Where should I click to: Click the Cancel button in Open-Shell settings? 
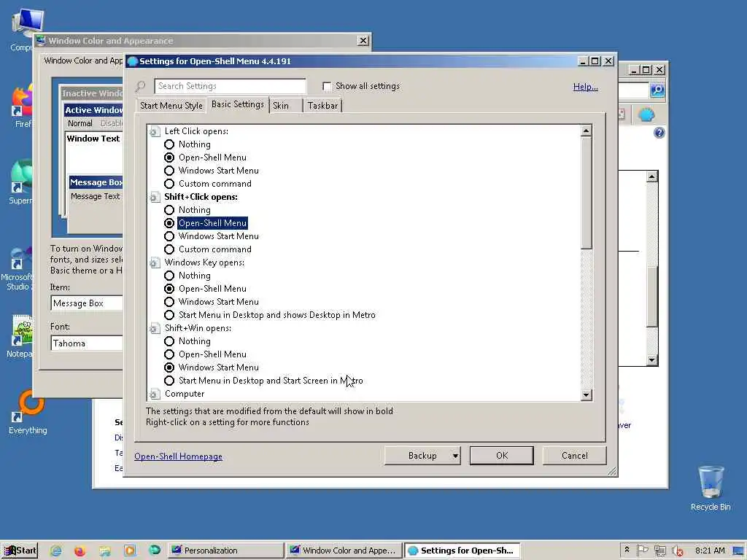click(x=574, y=456)
